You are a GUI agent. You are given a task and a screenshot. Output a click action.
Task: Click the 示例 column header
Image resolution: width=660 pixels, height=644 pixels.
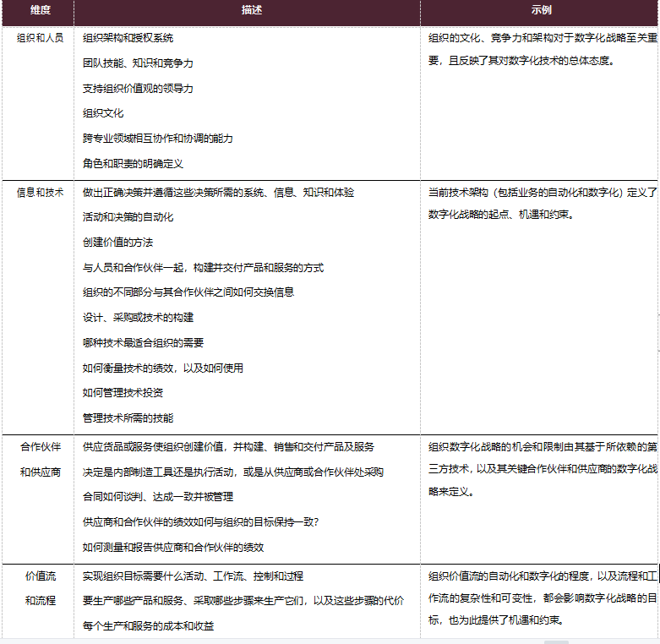click(541, 10)
